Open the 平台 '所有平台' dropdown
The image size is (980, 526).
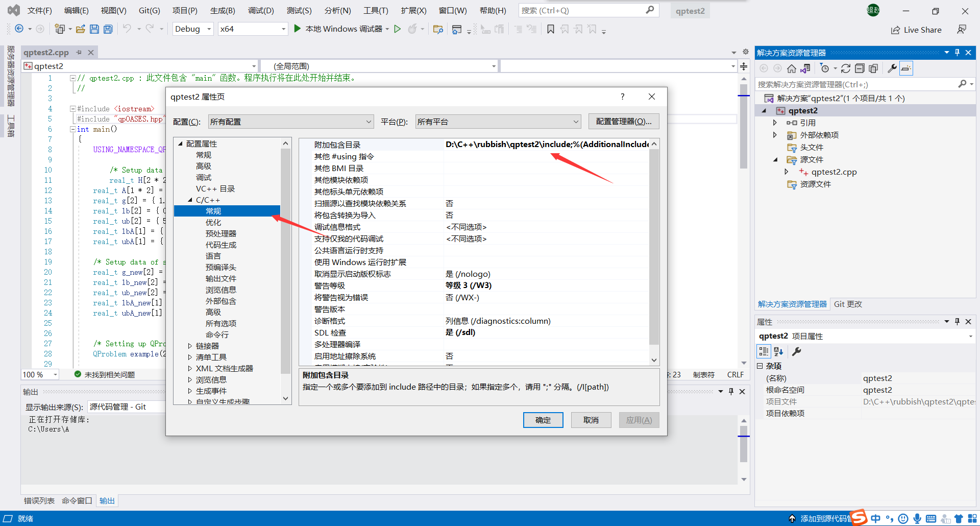498,122
